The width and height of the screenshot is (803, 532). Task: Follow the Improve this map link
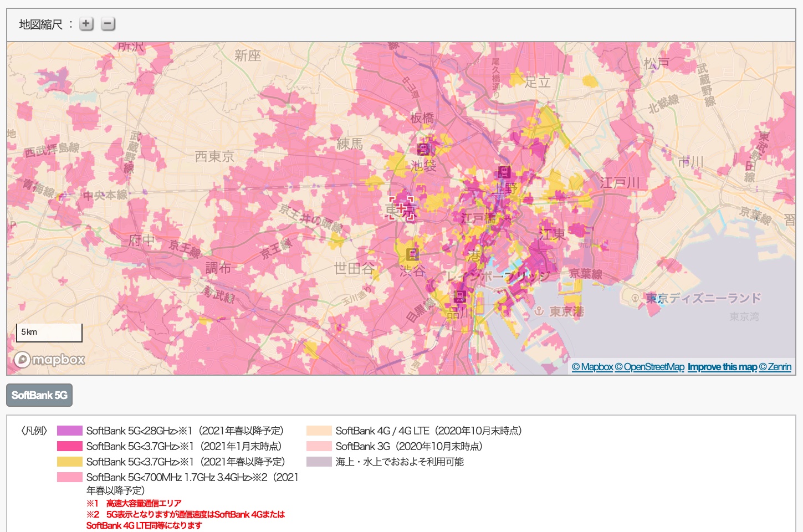(722, 367)
